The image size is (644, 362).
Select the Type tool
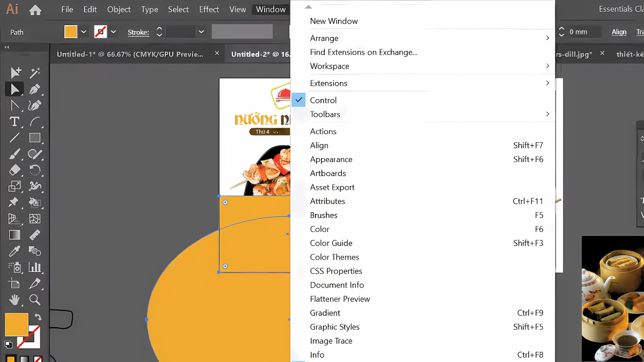pos(14,122)
